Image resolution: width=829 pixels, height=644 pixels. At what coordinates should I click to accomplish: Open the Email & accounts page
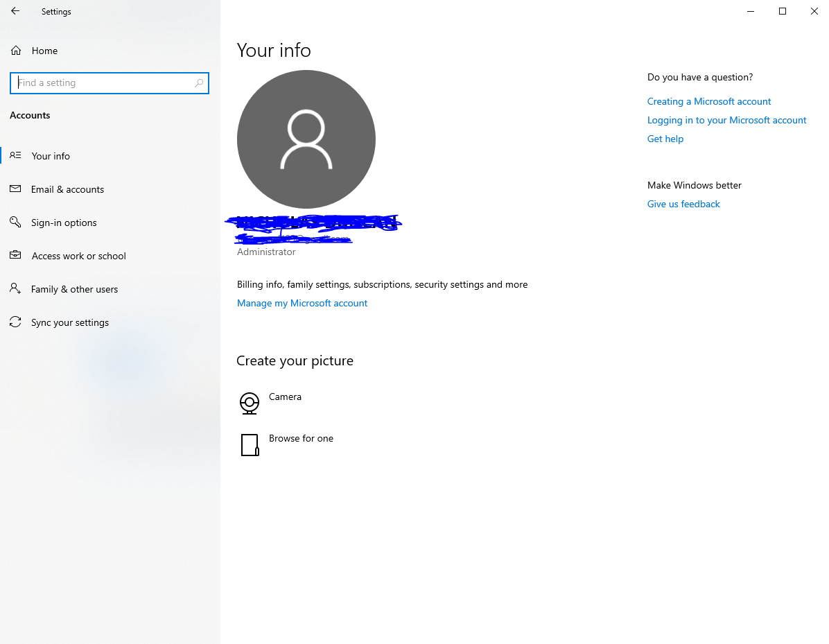point(67,189)
